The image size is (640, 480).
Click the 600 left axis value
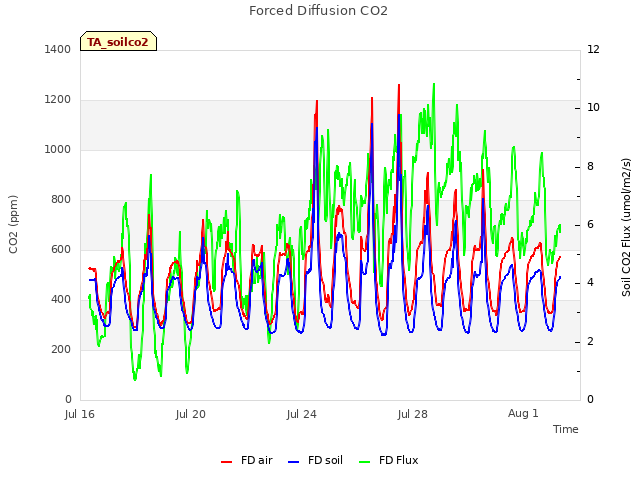pyautogui.click(x=61, y=249)
